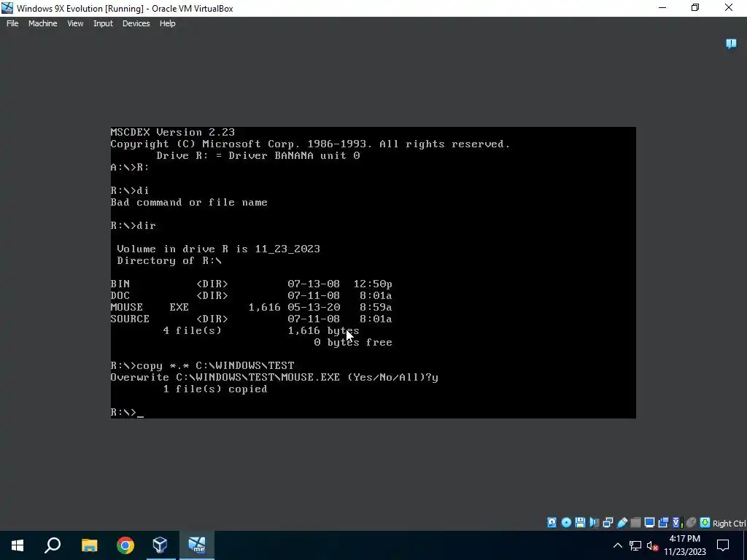
Task: Click the VirtualBox window title bar icon
Action: (7, 8)
